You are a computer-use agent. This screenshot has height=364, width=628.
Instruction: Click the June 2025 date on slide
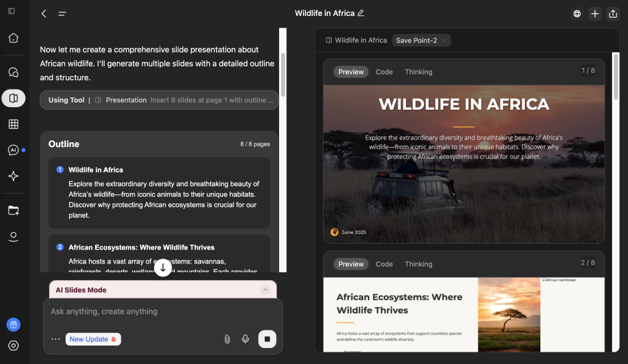(x=354, y=232)
